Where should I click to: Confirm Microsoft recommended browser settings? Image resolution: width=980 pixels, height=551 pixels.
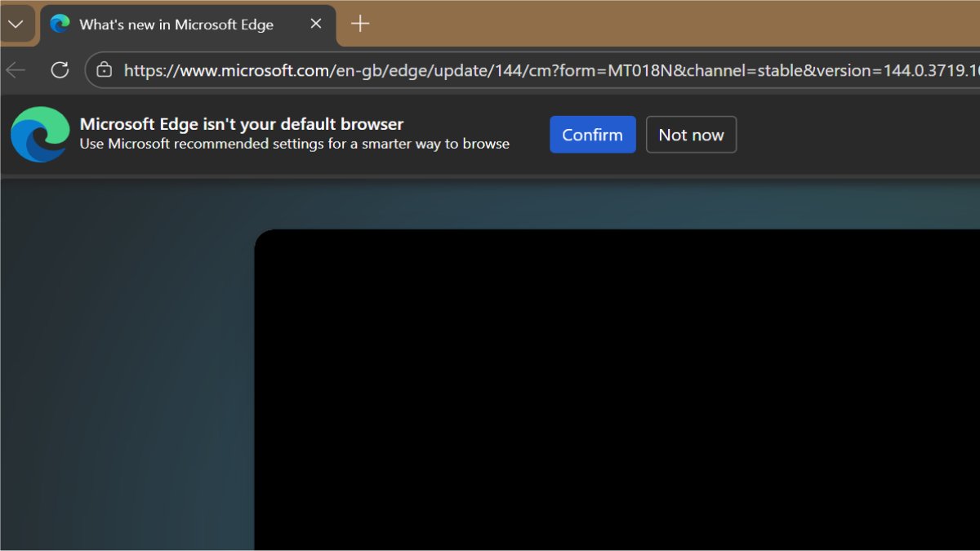(x=592, y=135)
